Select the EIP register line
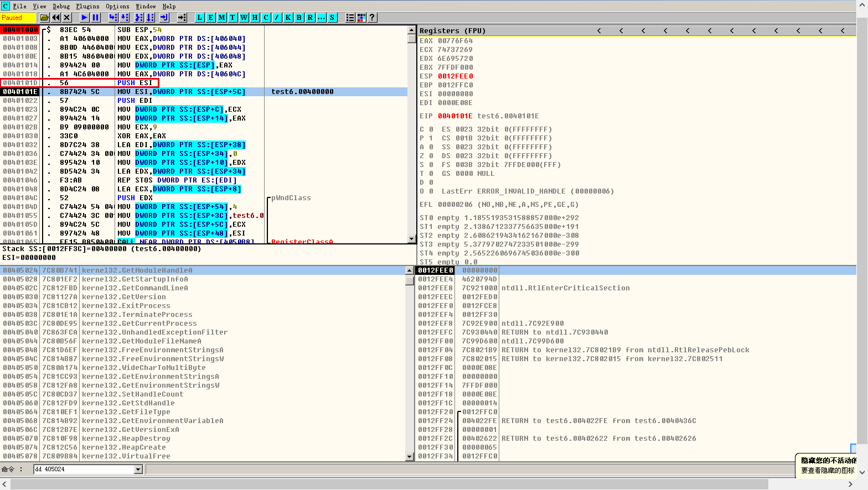The image size is (868, 490). [x=479, y=116]
